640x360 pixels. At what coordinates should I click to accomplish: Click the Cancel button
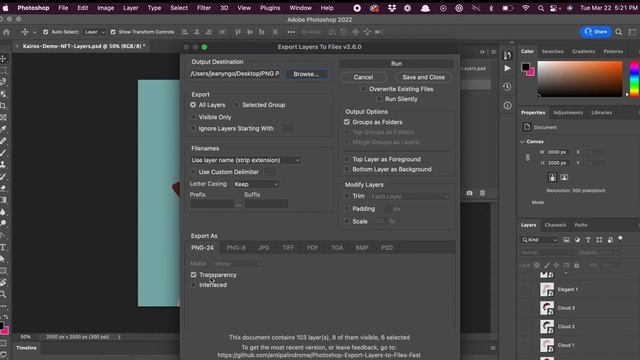[x=363, y=77]
